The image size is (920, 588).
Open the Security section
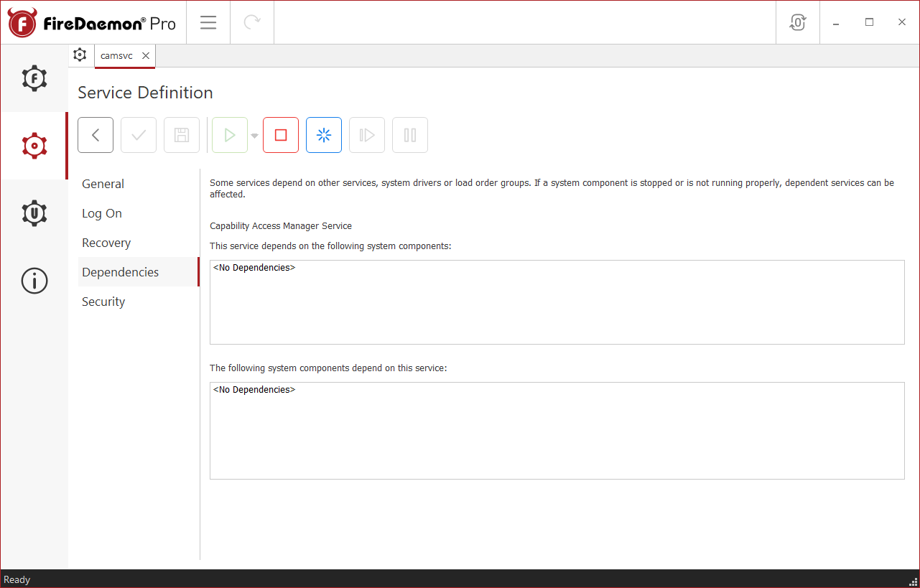click(138, 302)
